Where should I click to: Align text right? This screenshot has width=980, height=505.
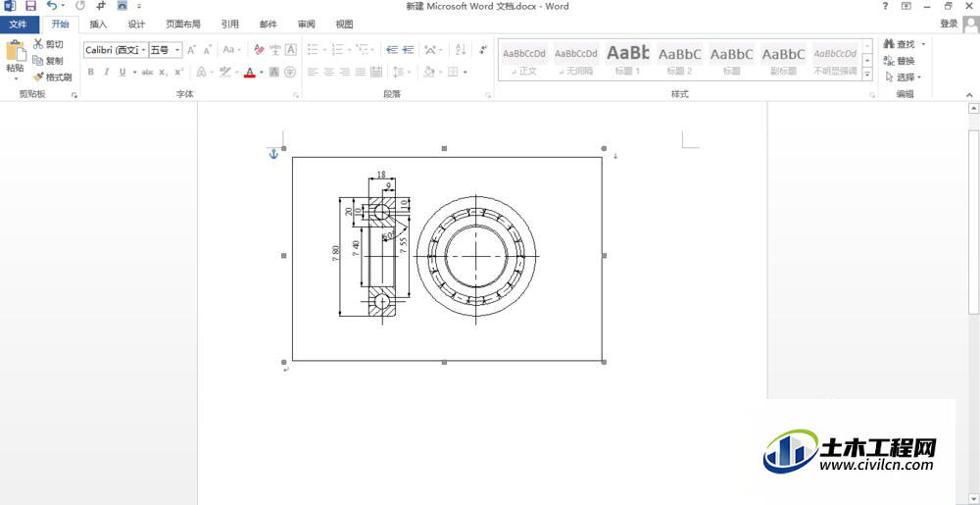tap(344, 72)
